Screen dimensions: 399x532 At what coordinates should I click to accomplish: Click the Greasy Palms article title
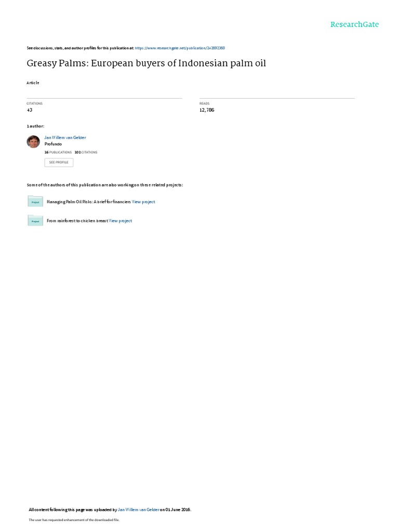[146, 63]
